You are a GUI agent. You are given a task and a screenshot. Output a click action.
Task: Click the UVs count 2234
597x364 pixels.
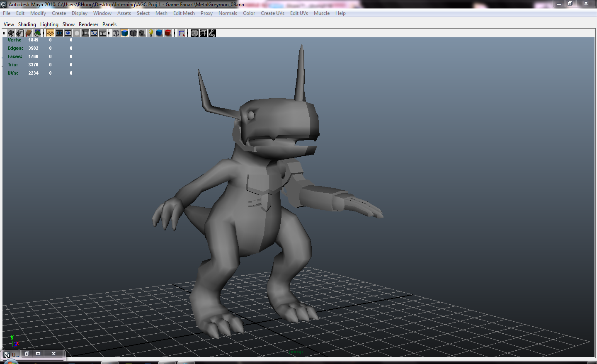point(33,73)
